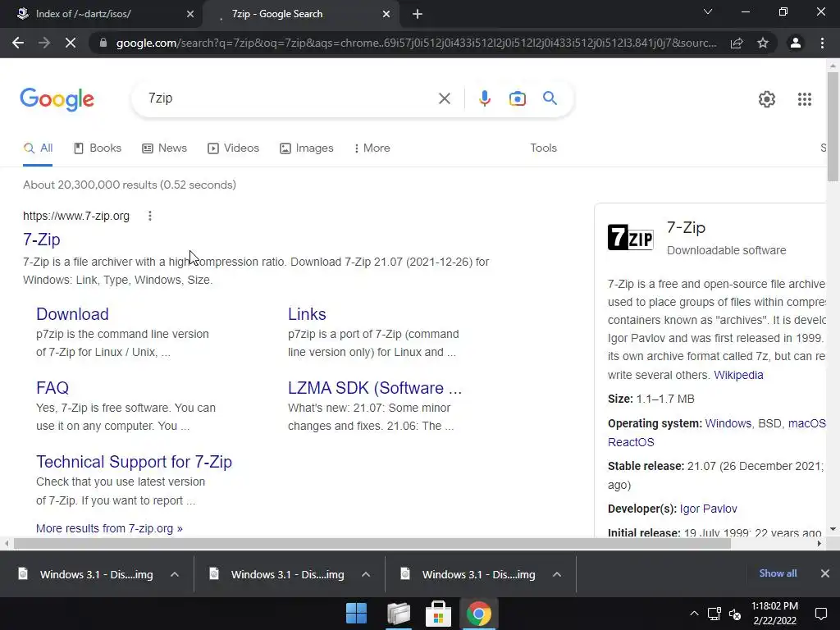The width and height of the screenshot is (840, 630).
Task: Select the All results tab
Action: [x=38, y=148]
